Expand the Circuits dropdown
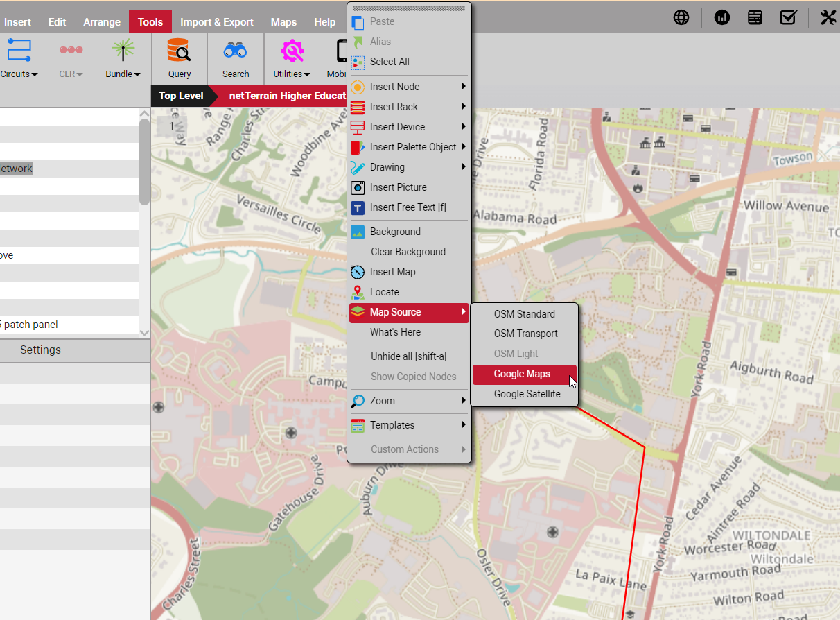The image size is (840, 620). click(x=19, y=74)
